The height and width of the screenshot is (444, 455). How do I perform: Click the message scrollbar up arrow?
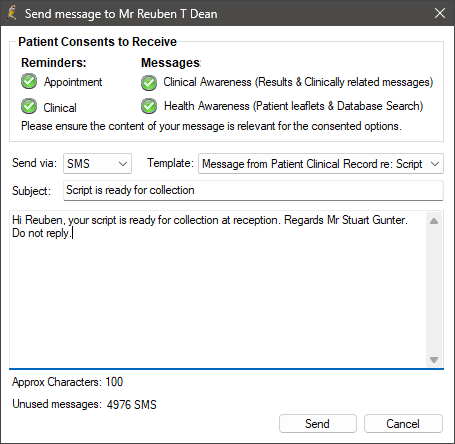pyautogui.click(x=434, y=221)
